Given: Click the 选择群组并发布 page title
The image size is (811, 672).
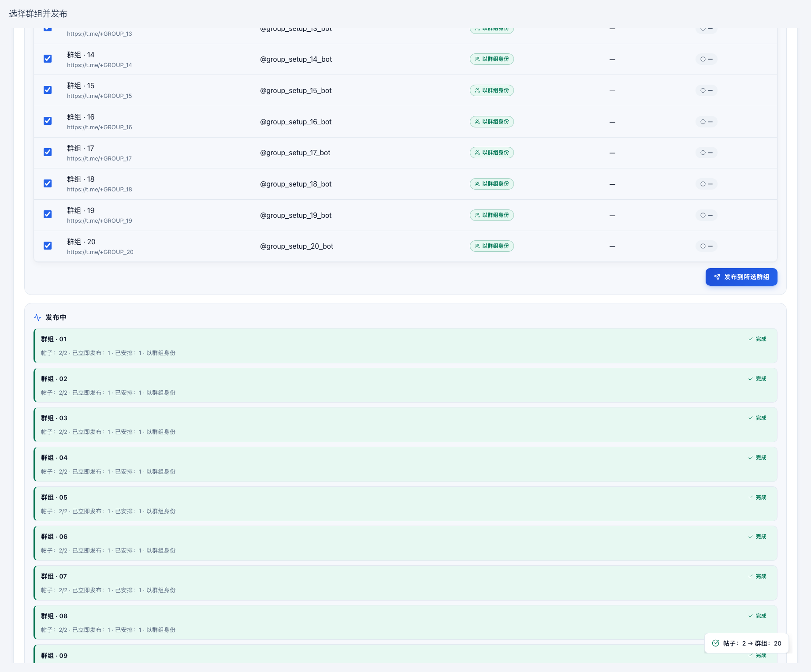Looking at the screenshot, I should point(38,14).
